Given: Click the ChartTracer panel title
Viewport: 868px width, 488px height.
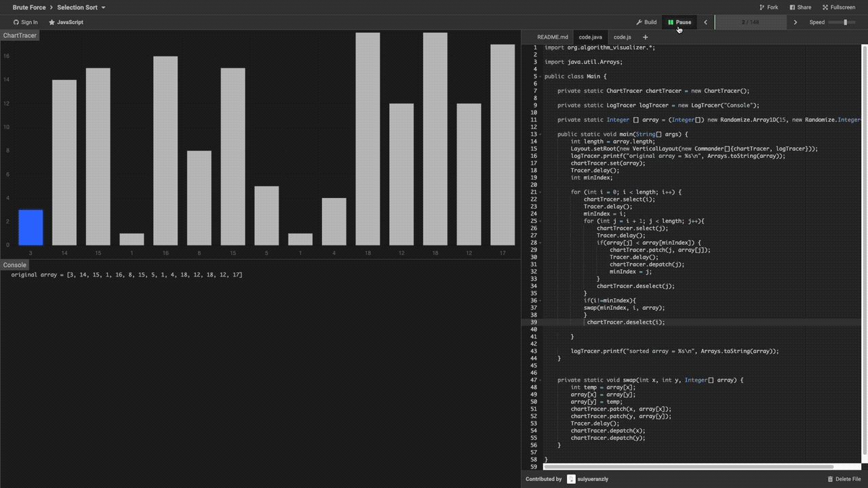Looking at the screenshot, I should click(20, 35).
